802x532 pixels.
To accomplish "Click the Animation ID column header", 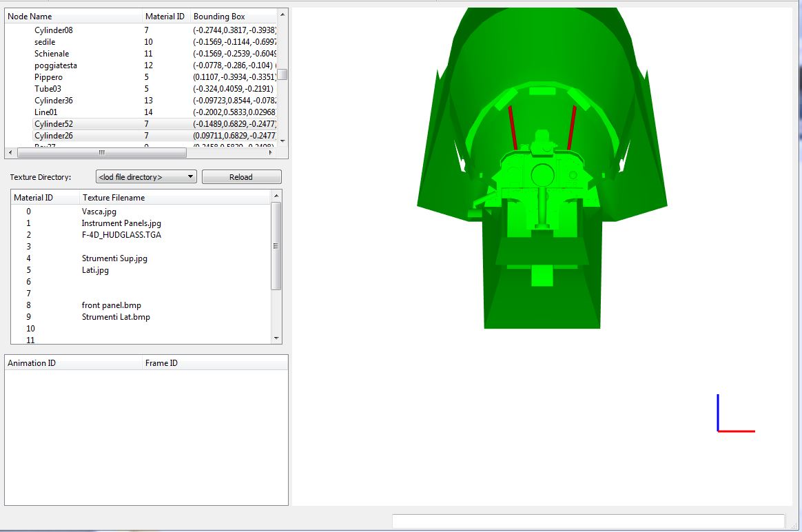I will pos(73,363).
